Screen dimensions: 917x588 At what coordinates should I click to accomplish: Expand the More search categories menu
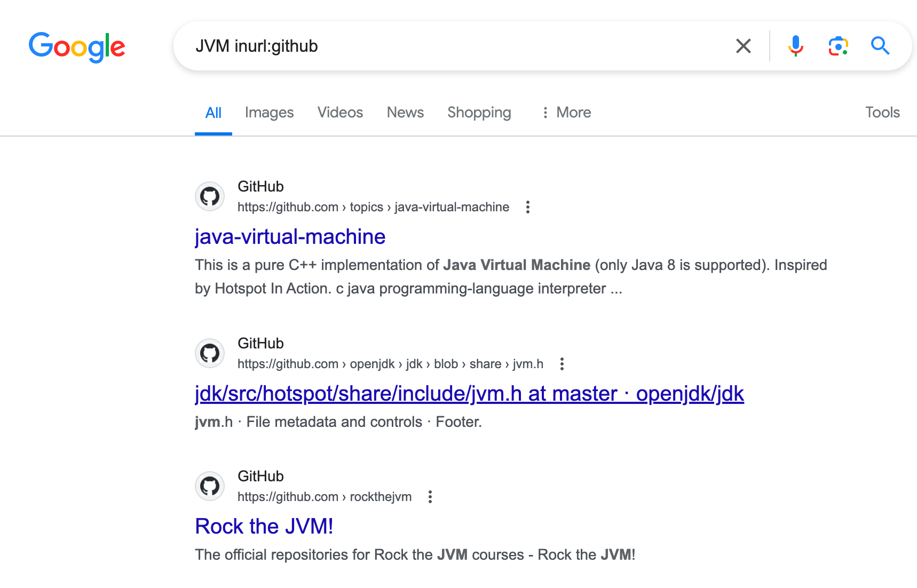(566, 113)
